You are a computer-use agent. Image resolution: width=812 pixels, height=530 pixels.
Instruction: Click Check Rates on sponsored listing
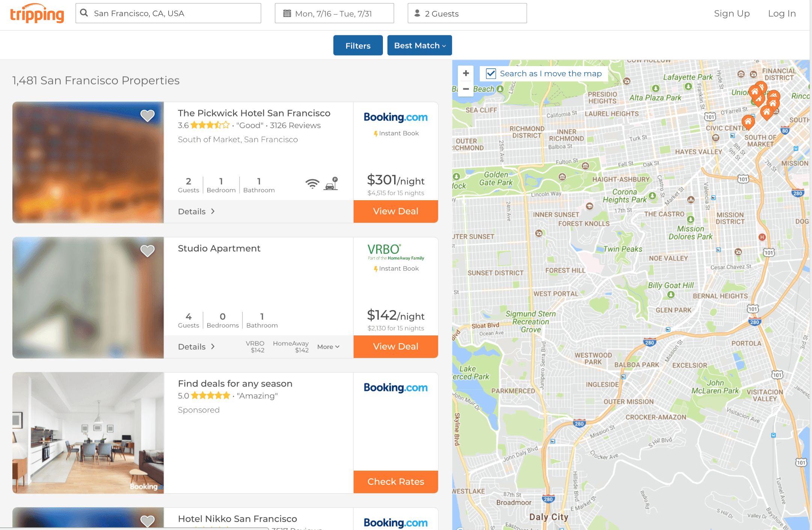click(x=396, y=482)
